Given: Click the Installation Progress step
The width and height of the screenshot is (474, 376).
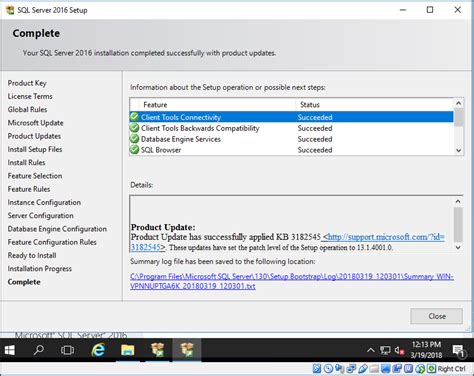Looking at the screenshot, I should [x=40, y=269].
